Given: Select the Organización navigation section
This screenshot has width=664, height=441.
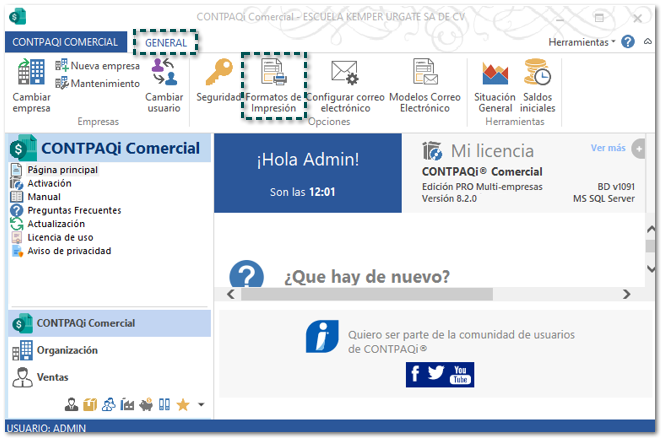Looking at the screenshot, I should pos(109,350).
